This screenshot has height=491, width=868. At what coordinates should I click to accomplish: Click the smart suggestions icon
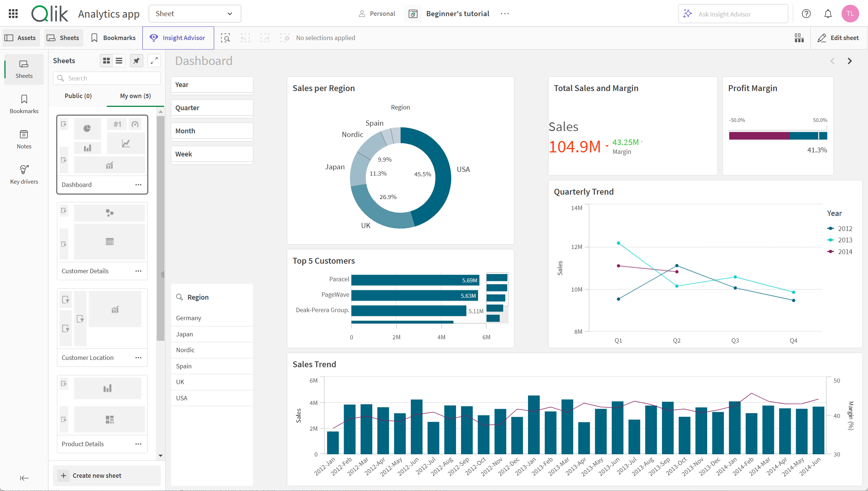[687, 13]
